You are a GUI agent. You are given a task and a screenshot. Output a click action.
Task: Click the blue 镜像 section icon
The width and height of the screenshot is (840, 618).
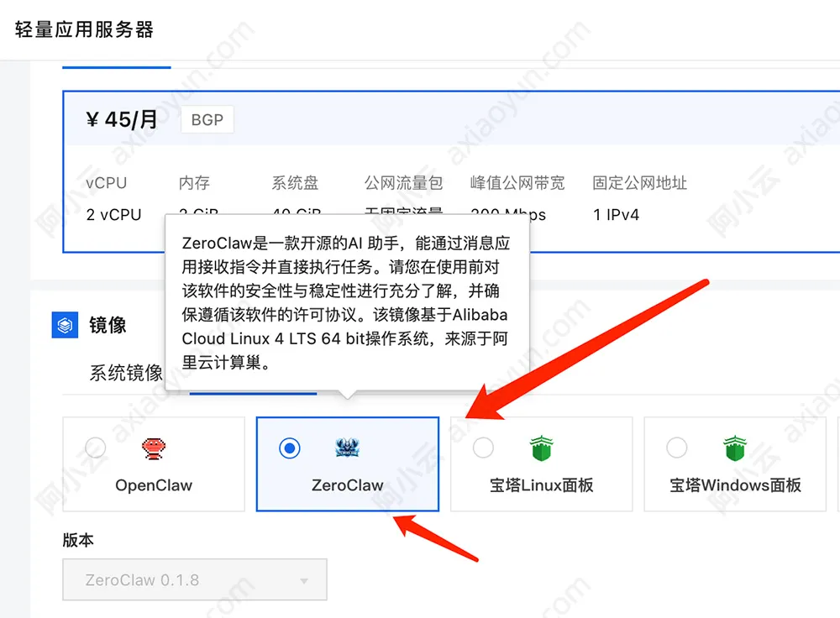coord(65,325)
